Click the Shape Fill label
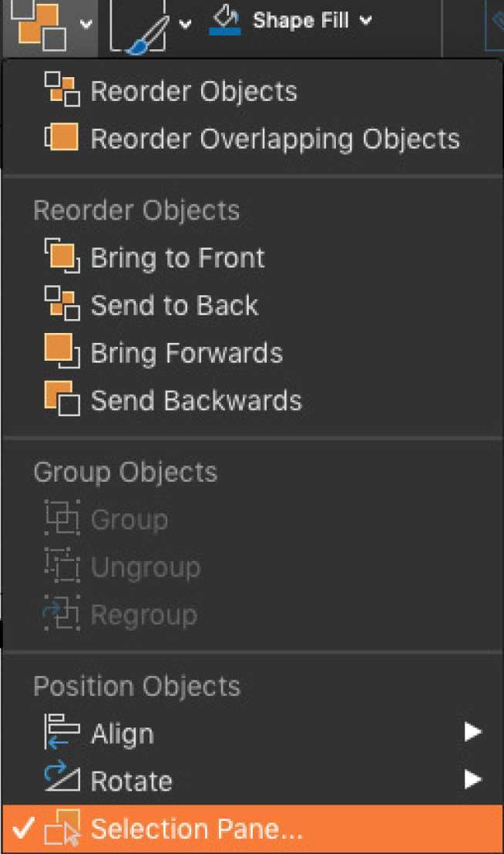504x854 pixels. 302,21
